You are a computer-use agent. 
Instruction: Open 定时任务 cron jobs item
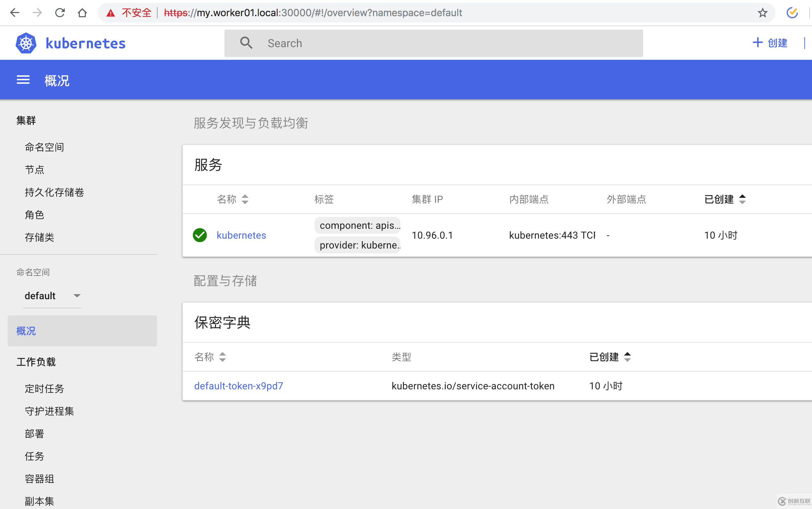[x=44, y=389]
